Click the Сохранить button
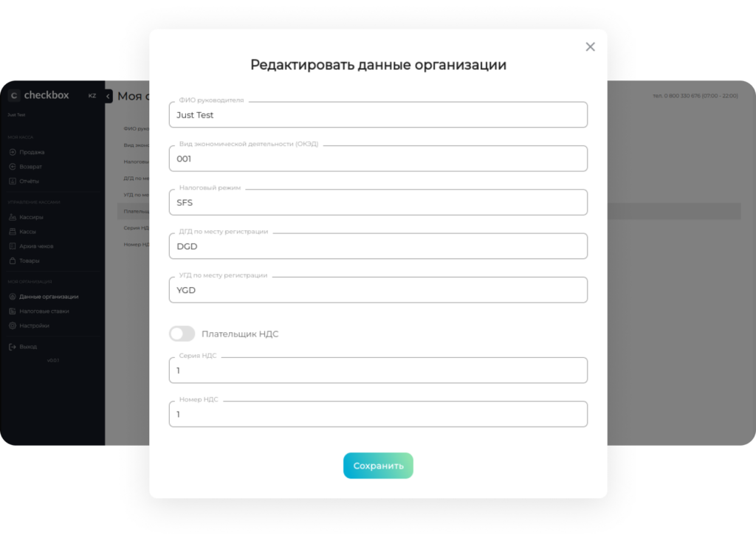The image size is (756, 538). 378,466
